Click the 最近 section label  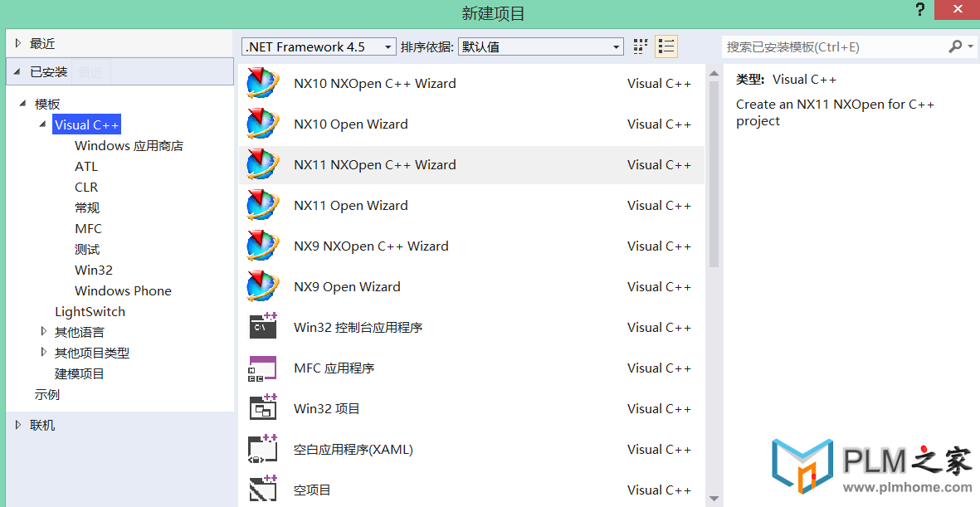42,43
